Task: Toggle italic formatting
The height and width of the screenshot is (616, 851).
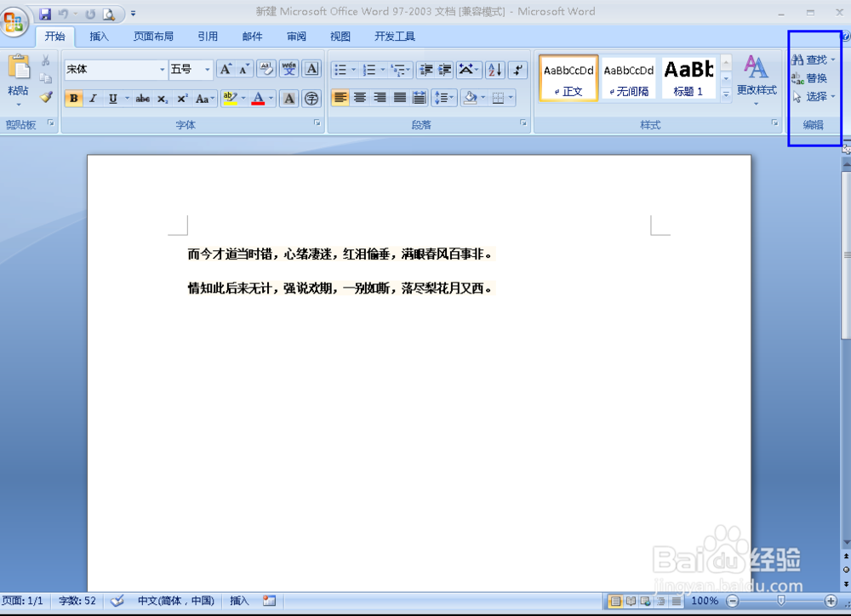Action: tap(93, 99)
